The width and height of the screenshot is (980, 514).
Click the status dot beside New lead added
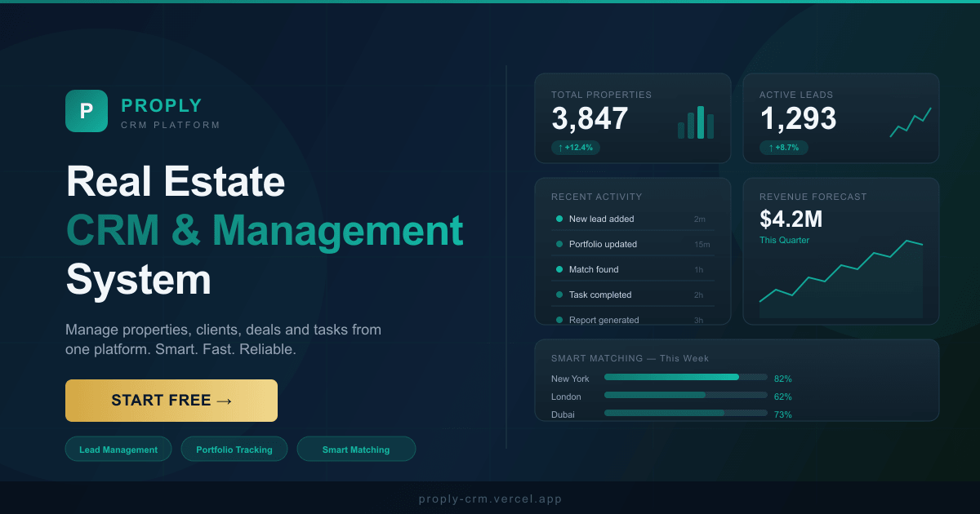(x=559, y=219)
